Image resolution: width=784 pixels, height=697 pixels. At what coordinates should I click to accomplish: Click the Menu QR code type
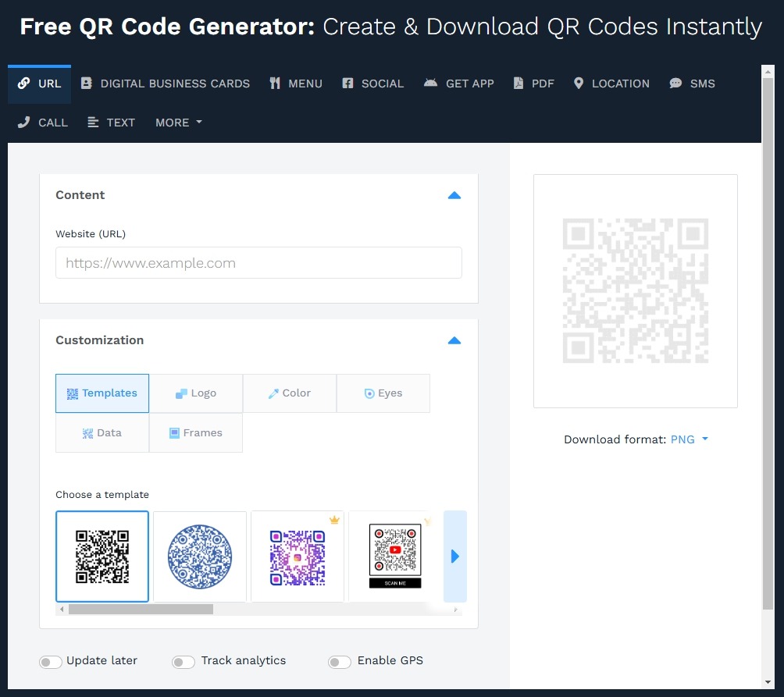tap(295, 84)
